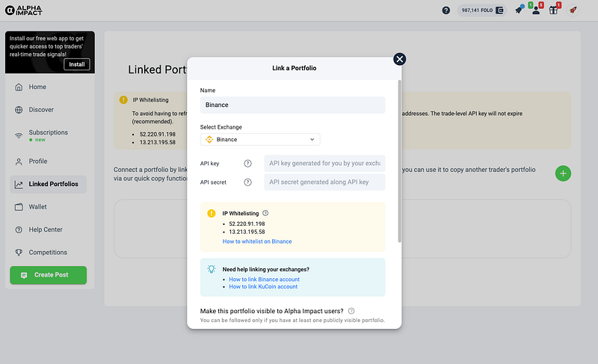The height and width of the screenshot is (364, 598).
Task: Open the FOLO wallet balance icon
Action: pos(499,10)
